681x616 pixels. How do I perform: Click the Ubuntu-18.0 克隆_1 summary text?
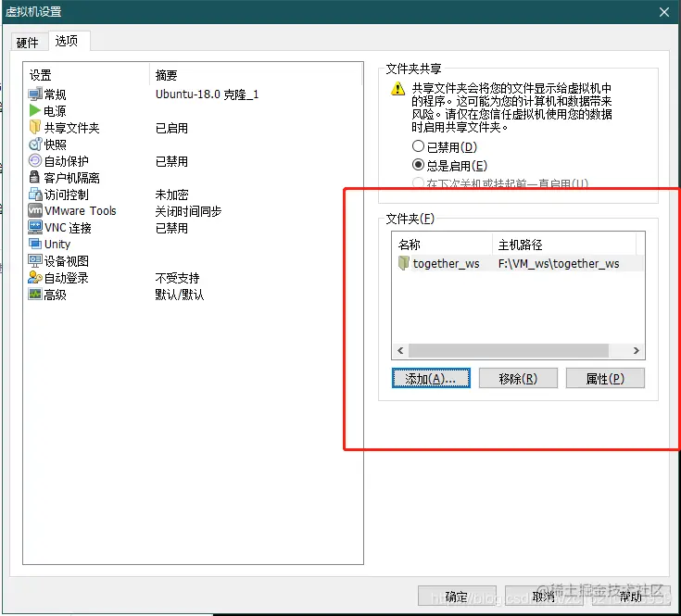(207, 94)
